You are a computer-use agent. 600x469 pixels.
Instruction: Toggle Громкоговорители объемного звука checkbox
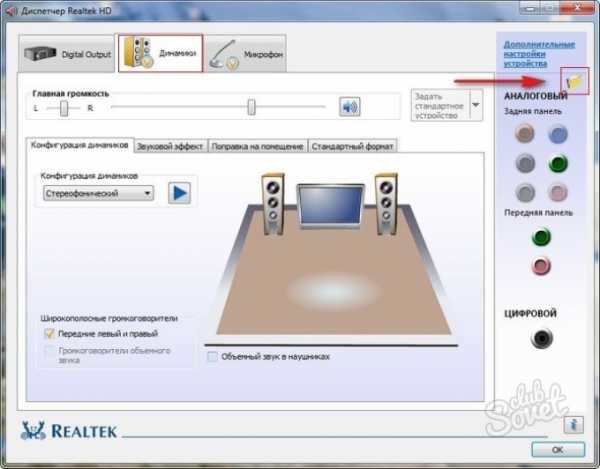pos(49,351)
